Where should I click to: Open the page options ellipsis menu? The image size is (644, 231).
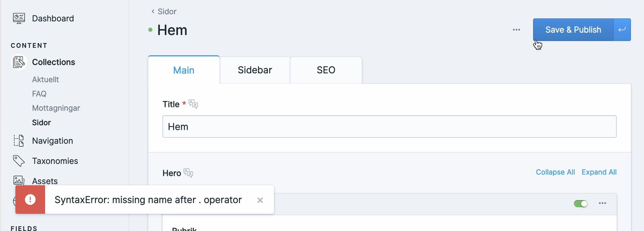click(x=517, y=30)
